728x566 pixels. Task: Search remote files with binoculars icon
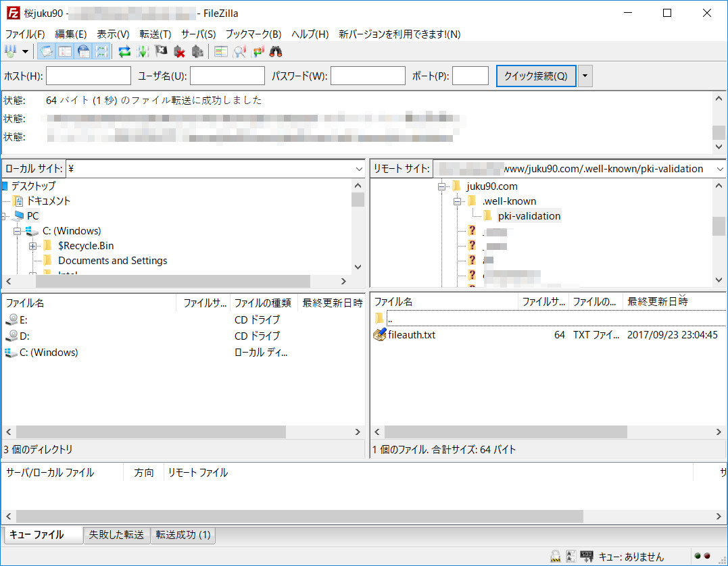point(276,51)
